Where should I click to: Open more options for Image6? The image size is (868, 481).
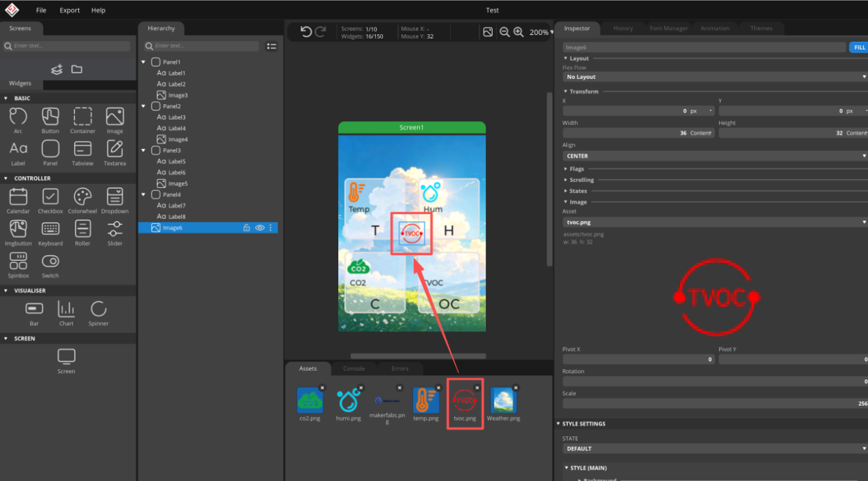(x=271, y=227)
